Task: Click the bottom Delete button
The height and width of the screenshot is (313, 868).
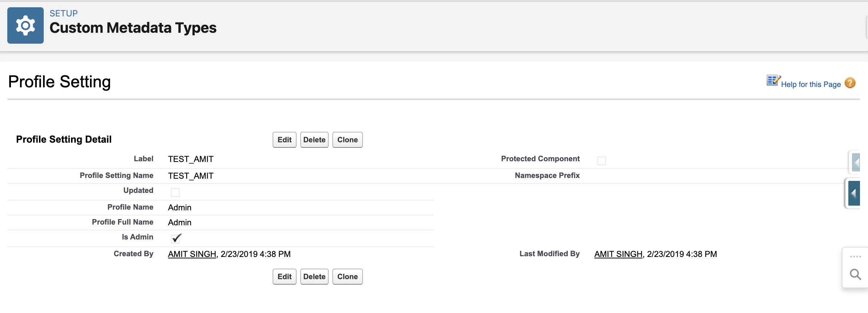Action: 314,277
